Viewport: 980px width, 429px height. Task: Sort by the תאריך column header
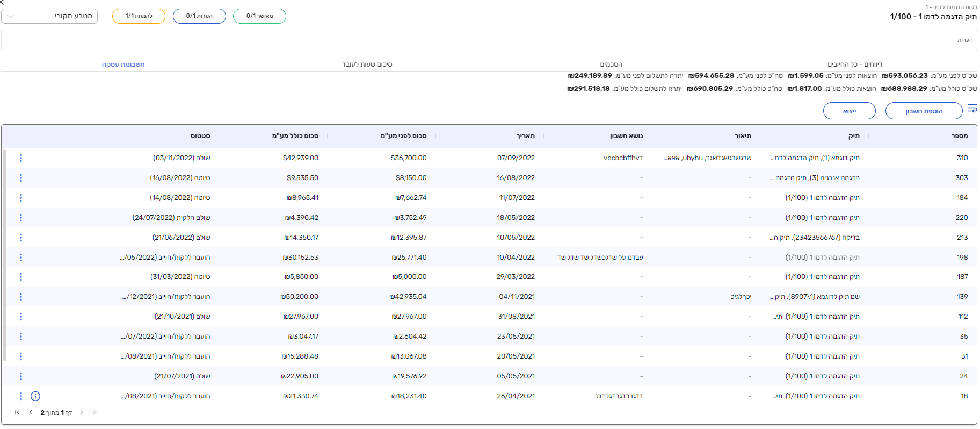525,136
